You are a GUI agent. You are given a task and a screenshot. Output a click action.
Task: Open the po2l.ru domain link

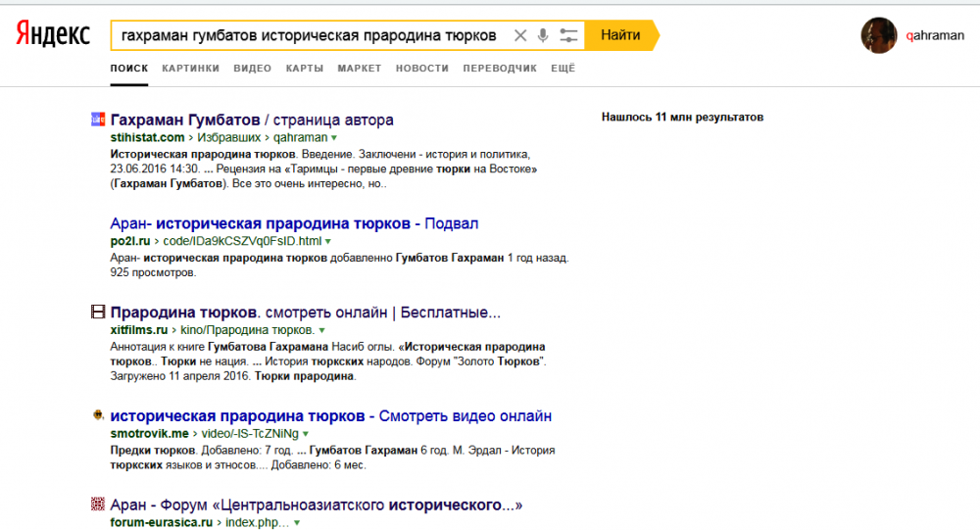130,241
